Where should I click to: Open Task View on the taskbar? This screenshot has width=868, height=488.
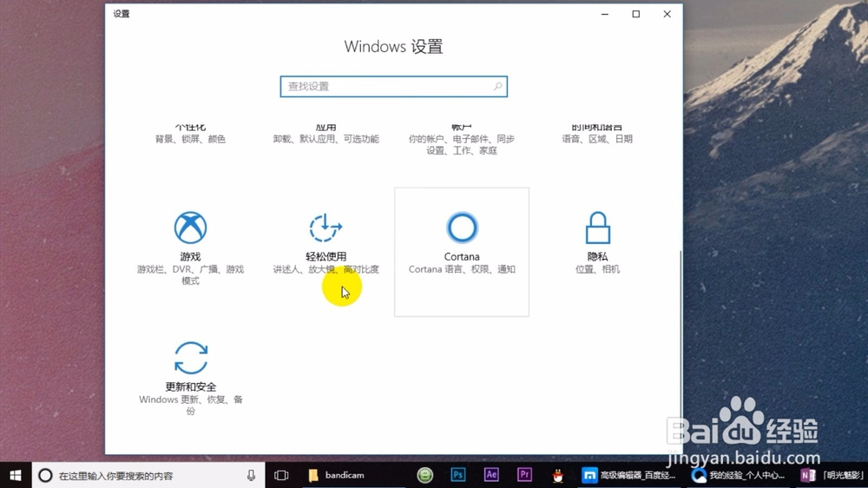(x=281, y=475)
